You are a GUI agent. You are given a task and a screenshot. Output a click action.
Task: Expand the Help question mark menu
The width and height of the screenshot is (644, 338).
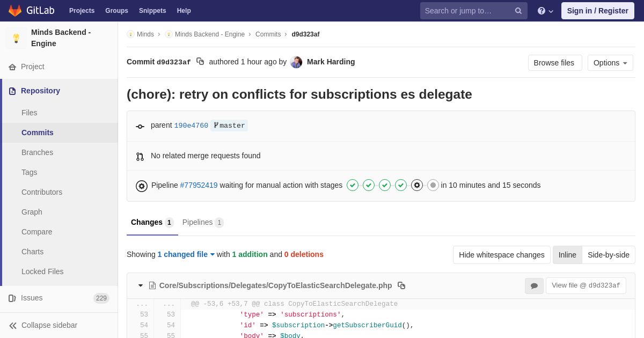pyautogui.click(x=545, y=11)
